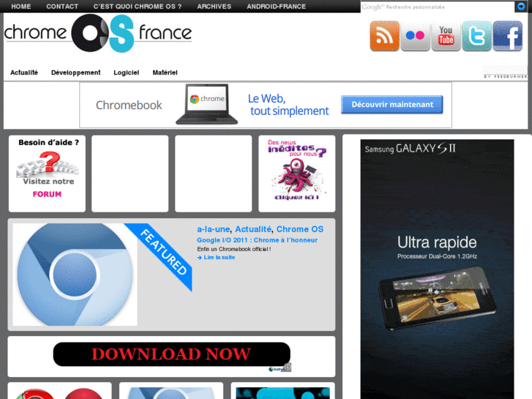Click the arrow beside Lire la suite

[x=200, y=258]
